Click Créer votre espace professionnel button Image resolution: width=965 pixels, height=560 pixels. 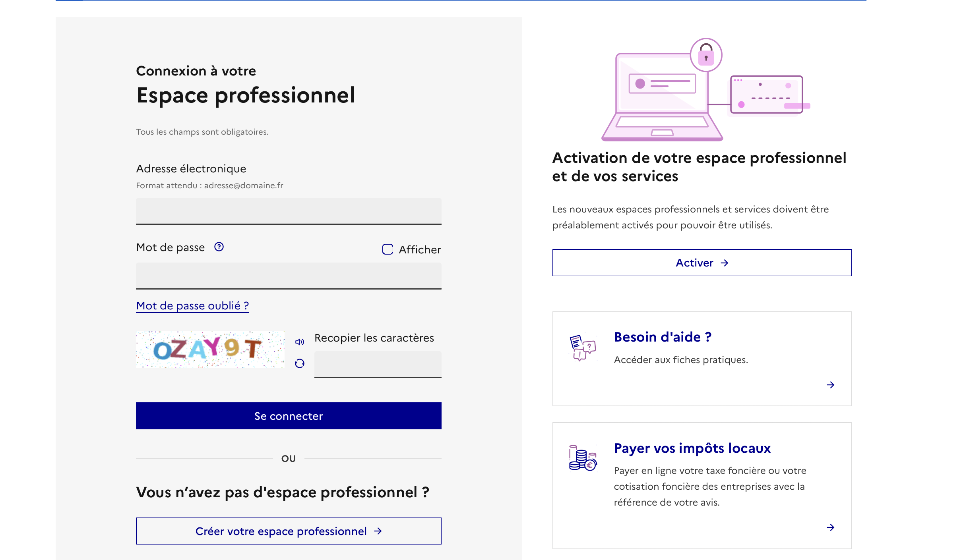[289, 531]
